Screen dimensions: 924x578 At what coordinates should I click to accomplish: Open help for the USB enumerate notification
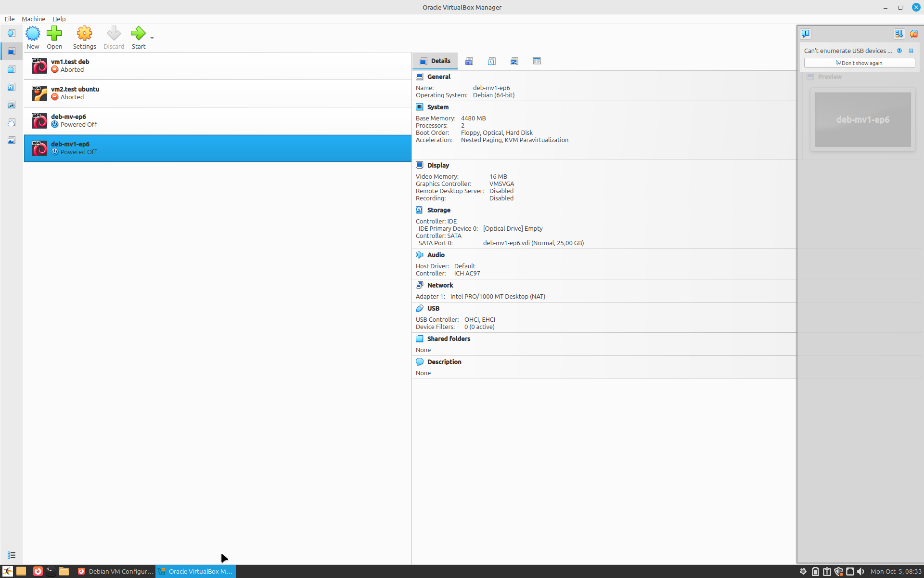pyautogui.click(x=899, y=51)
